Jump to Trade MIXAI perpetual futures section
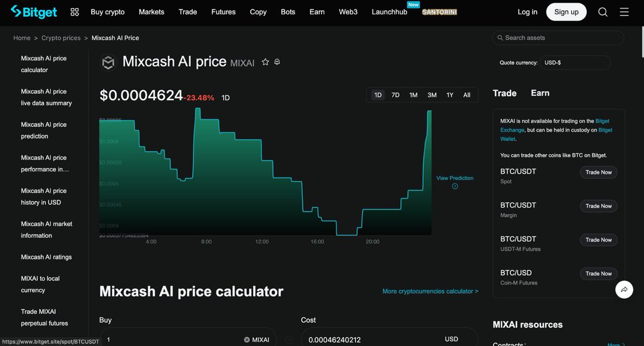Viewport: 644px width, 346px height. pos(44,318)
